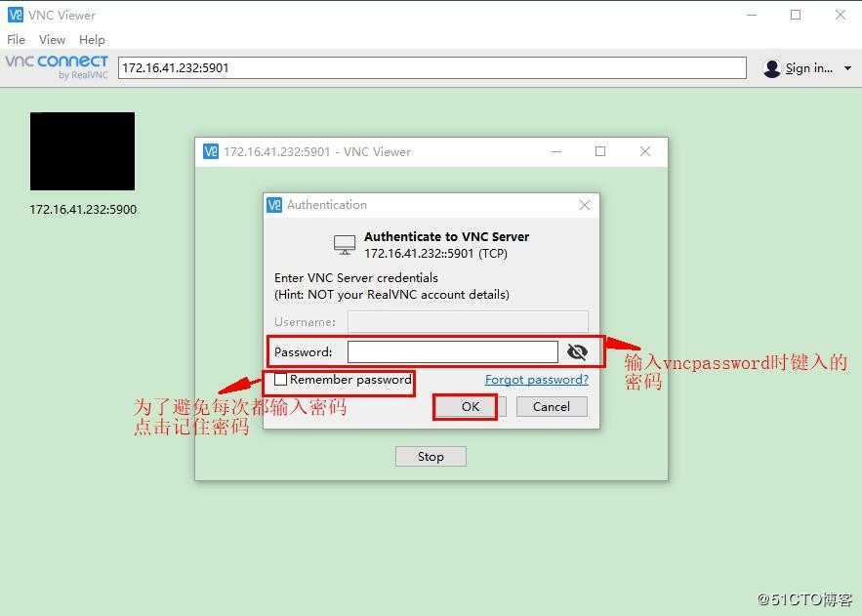Image resolution: width=862 pixels, height=616 pixels.
Task: Minimize the main VNC Viewer window
Action: (752, 16)
